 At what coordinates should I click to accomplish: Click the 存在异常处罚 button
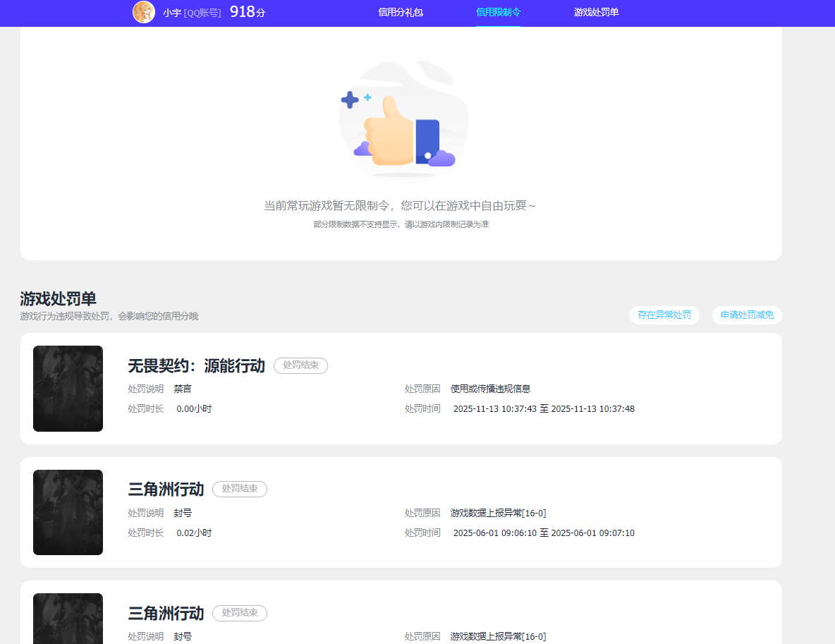pos(664,315)
